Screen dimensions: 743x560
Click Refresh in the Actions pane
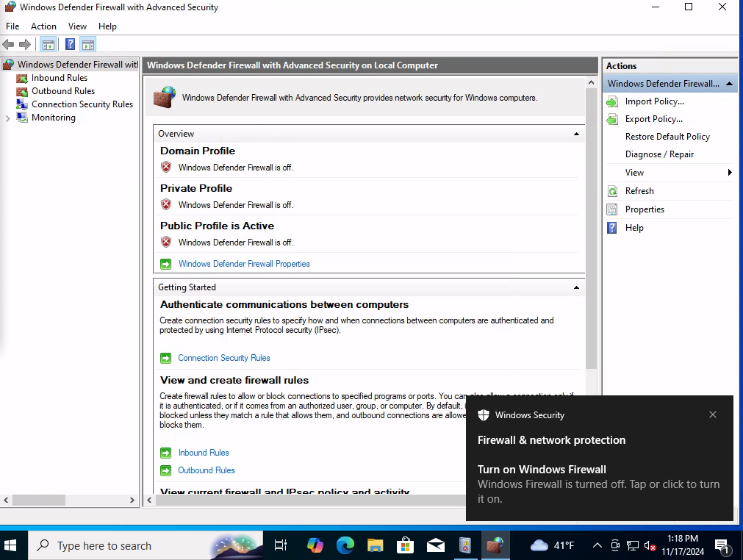coord(639,191)
